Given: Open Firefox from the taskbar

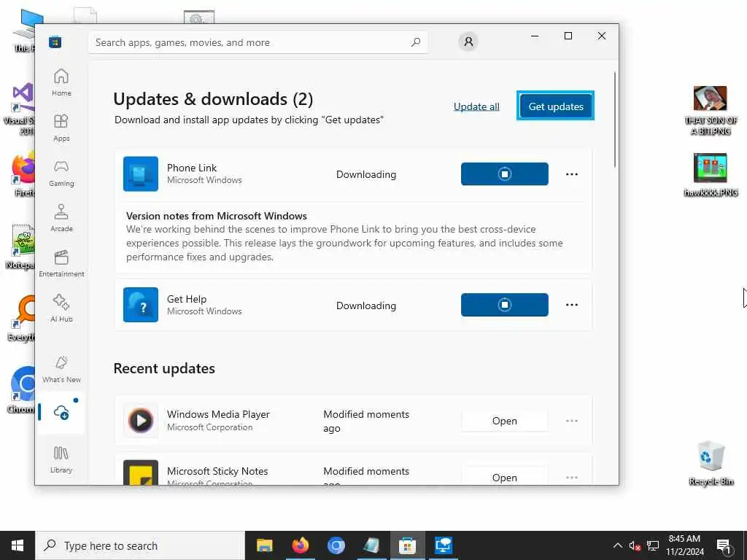Looking at the screenshot, I should click(300, 545).
